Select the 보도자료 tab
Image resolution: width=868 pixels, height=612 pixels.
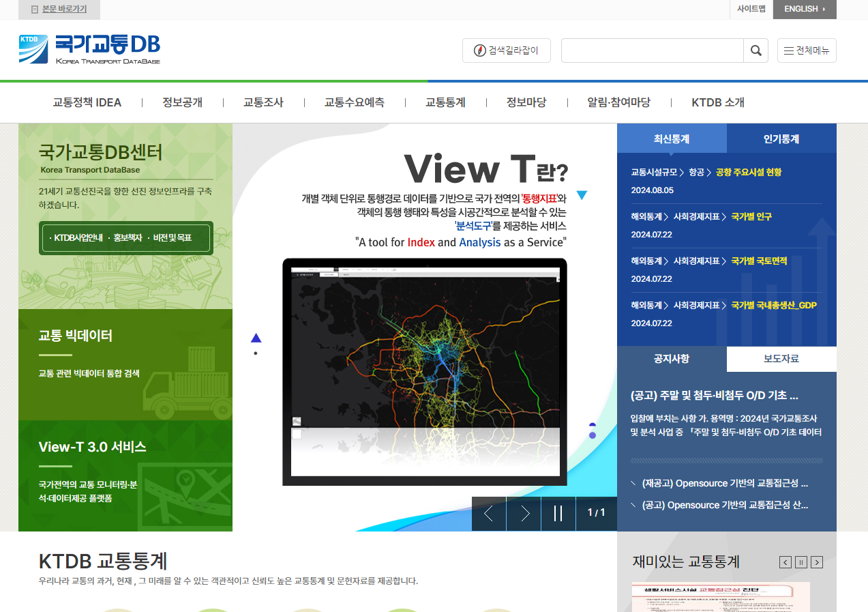click(x=781, y=358)
